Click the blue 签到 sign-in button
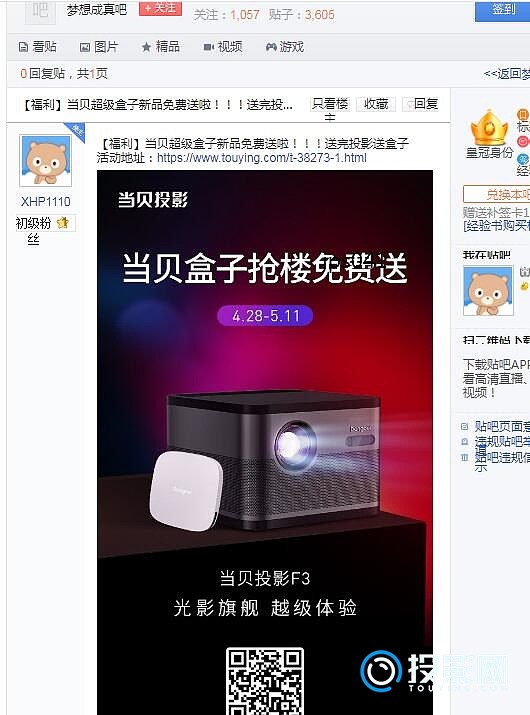 coord(502,10)
